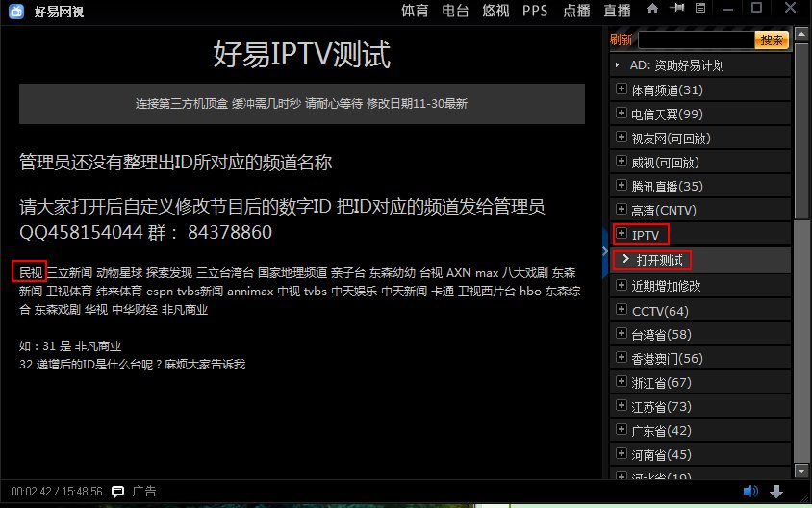Screen dimensions: 812x508
Task: Click the 如：31 是 非凡商业 line
Action: pyautogui.click(x=70, y=346)
